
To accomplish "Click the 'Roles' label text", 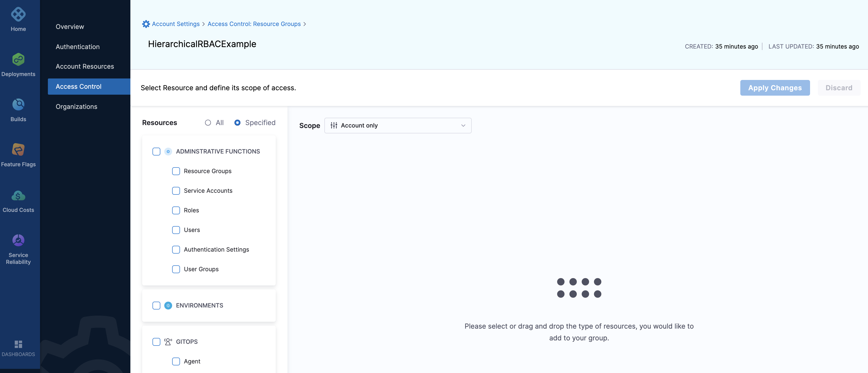I will [191, 210].
